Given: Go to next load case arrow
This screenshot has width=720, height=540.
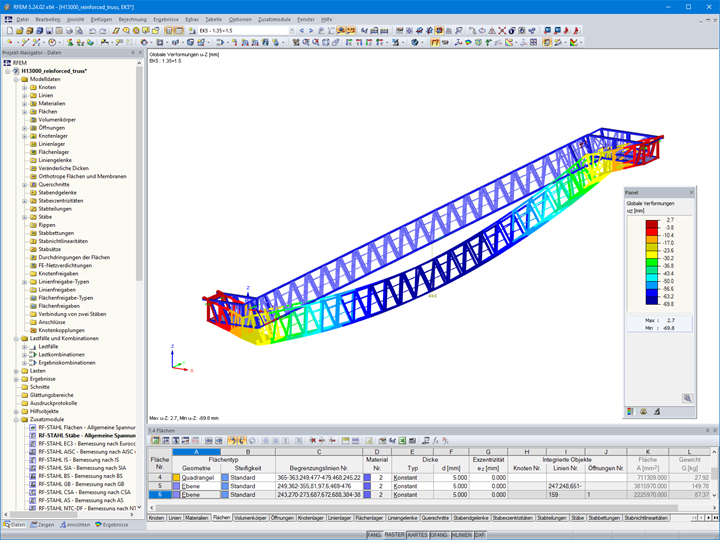Looking at the screenshot, I should tap(311, 31).
